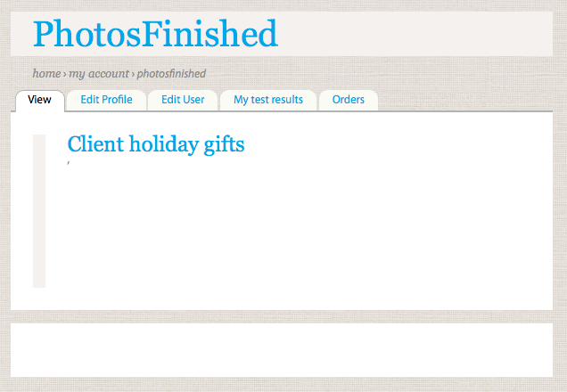Go to home via breadcrumb
567x392 pixels.
click(x=46, y=73)
